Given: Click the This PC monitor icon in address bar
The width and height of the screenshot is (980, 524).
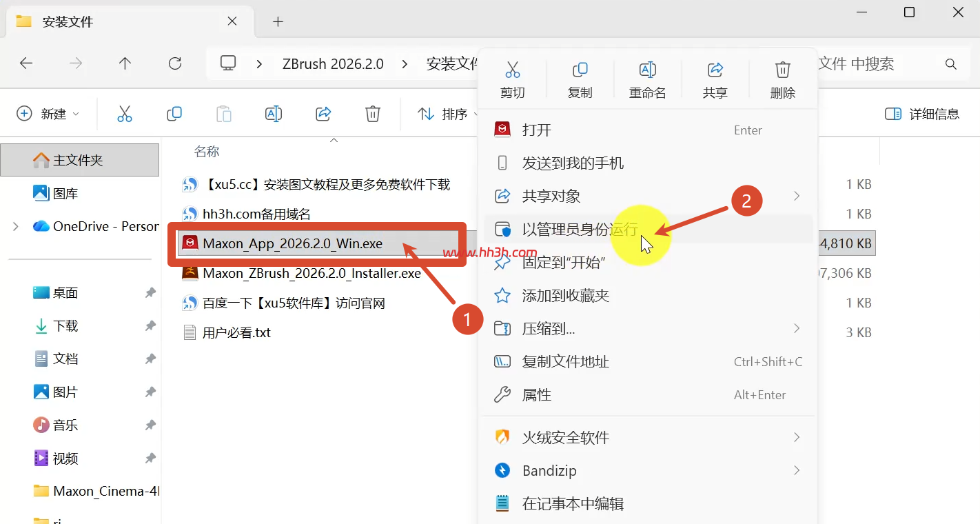Looking at the screenshot, I should (x=228, y=63).
